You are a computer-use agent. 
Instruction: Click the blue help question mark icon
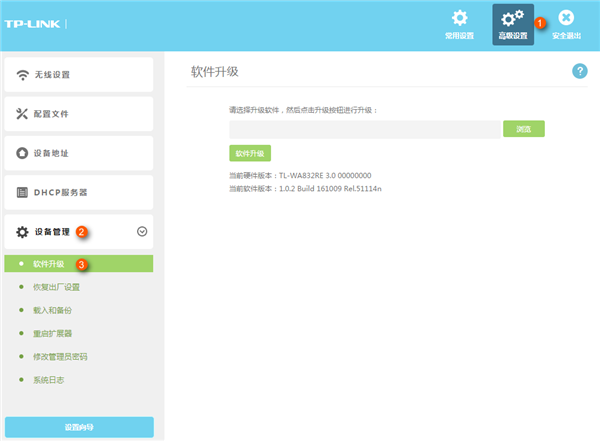pos(579,71)
